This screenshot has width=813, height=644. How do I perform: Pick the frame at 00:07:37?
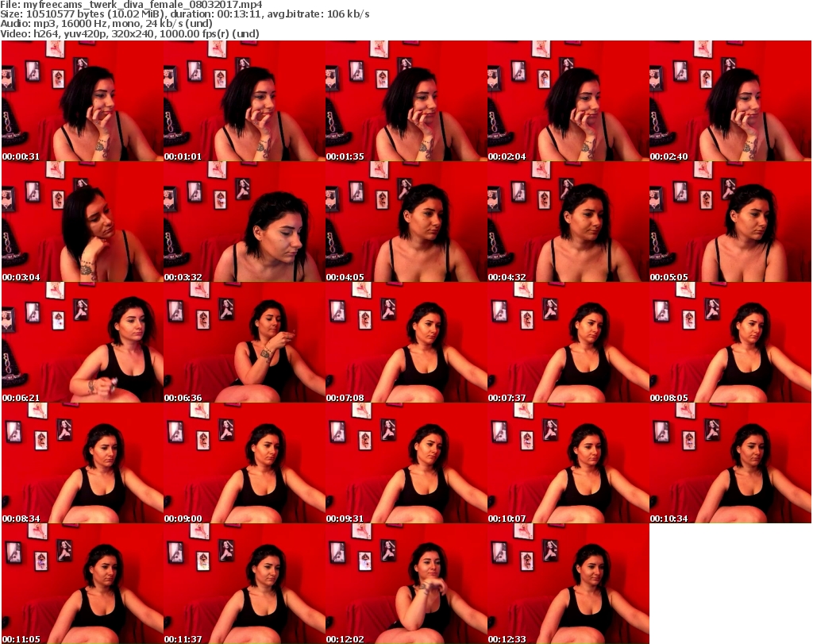coord(568,342)
